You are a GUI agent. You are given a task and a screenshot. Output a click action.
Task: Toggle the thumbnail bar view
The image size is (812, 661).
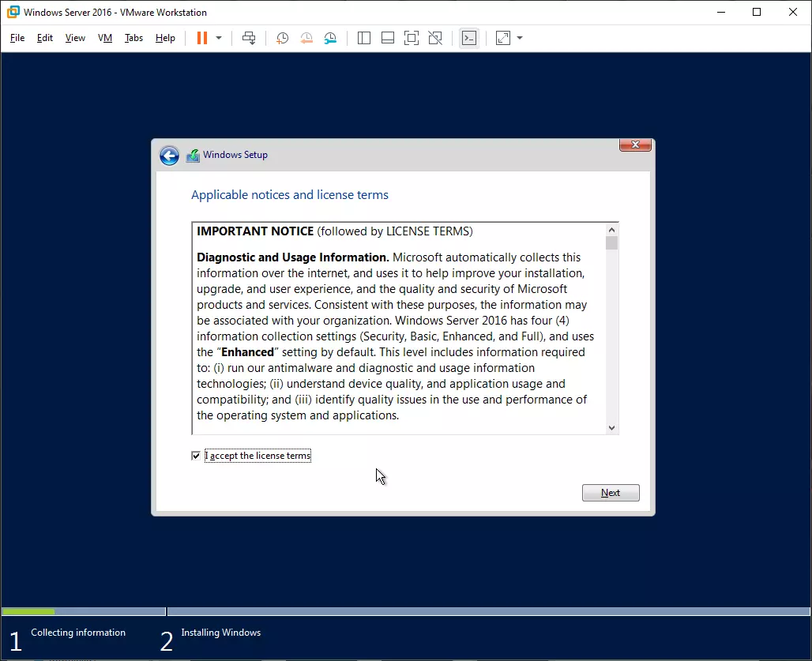point(388,38)
